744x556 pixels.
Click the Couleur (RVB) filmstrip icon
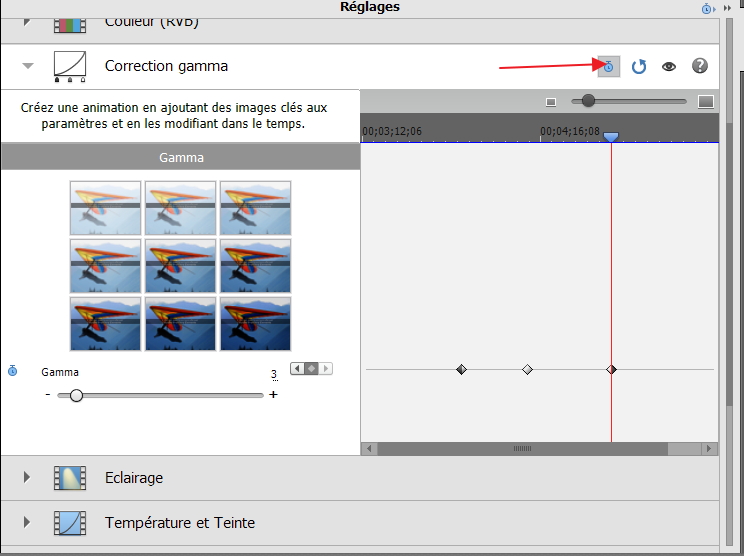click(70, 25)
